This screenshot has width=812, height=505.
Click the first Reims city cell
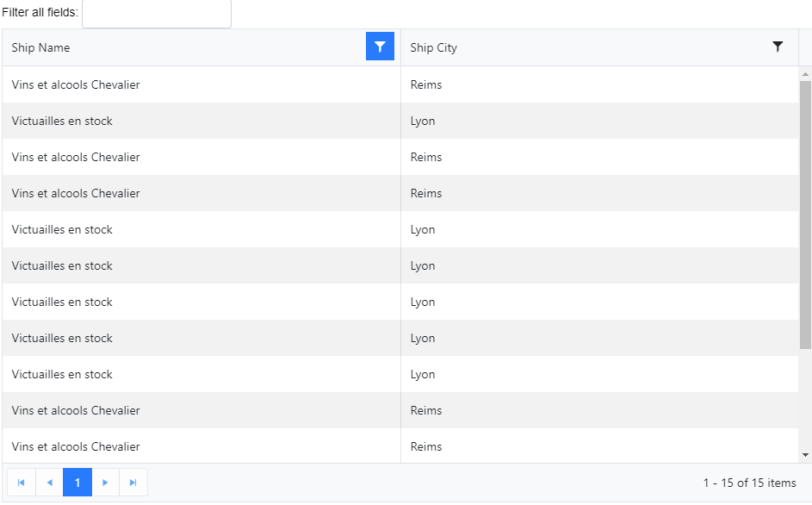(x=426, y=84)
